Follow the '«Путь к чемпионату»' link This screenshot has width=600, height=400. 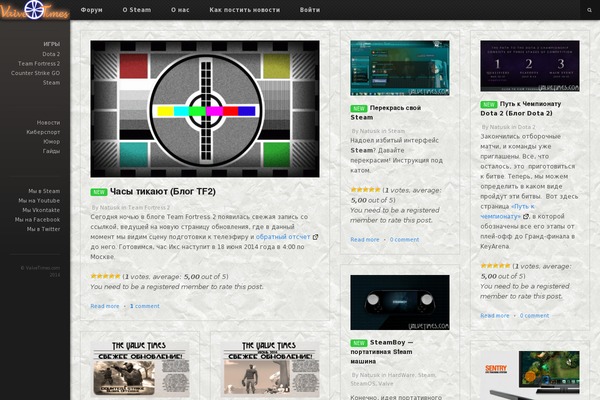point(507,211)
